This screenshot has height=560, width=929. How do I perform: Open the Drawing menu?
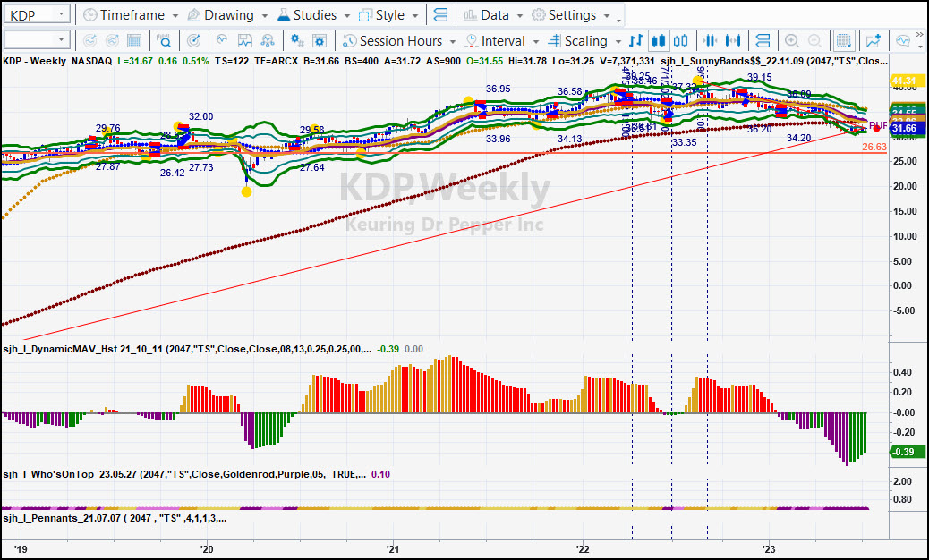coord(220,15)
